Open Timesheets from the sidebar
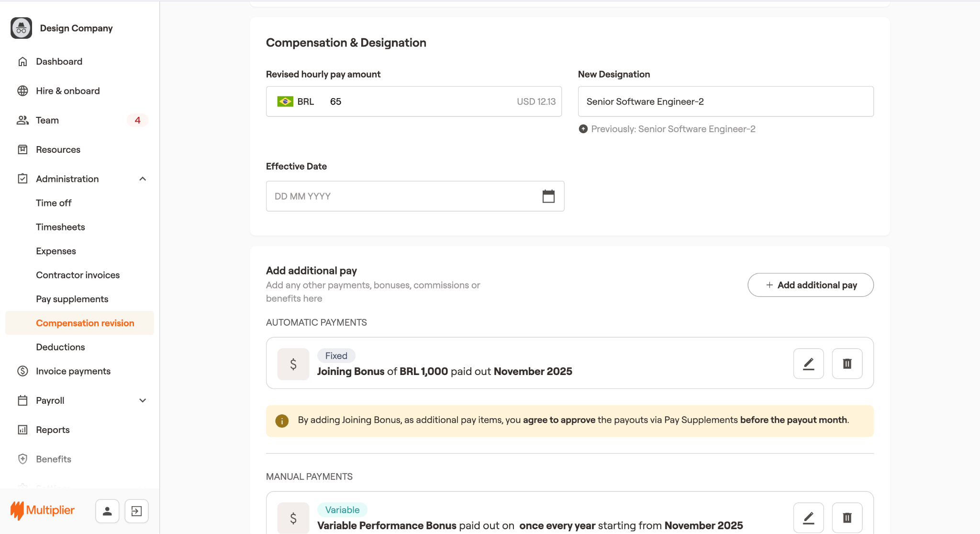Screen dimensions: 980x534 click(x=60, y=227)
